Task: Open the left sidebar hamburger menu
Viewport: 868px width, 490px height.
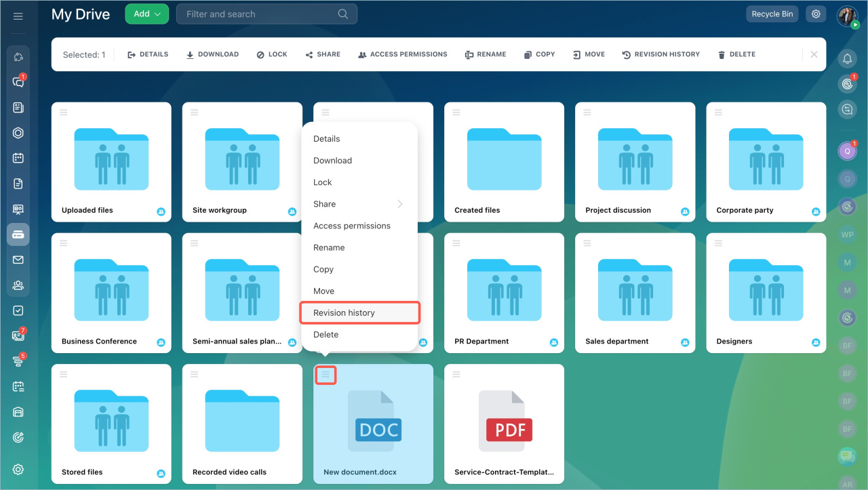Action: (18, 16)
